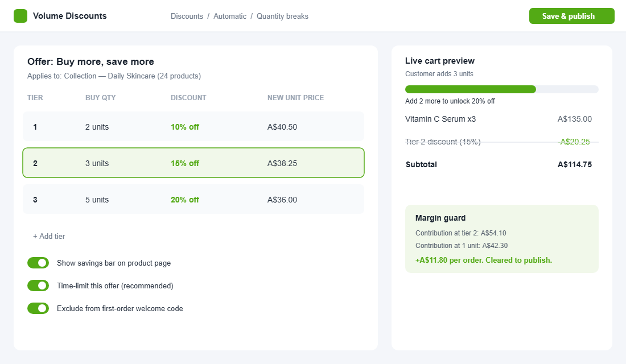Click 'Customer adds 3 units' text
This screenshot has height=364, width=626.
[439, 74]
